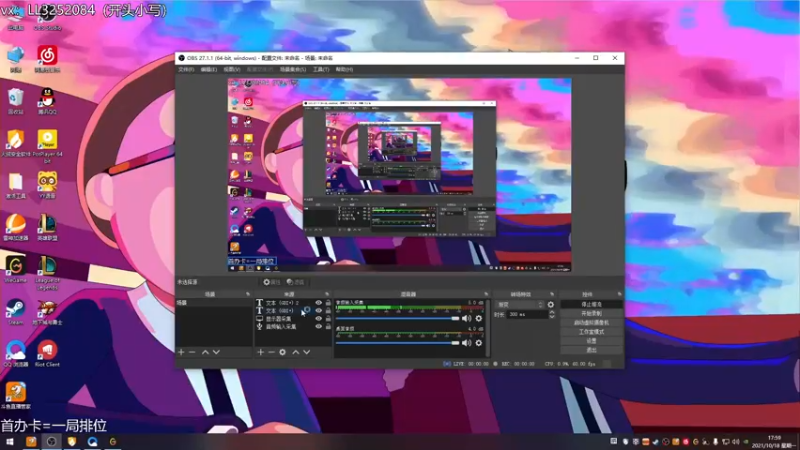This screenshot has height=450, width=800.
Task: Select the scene item in Scenes list
Action: (213, 303)
